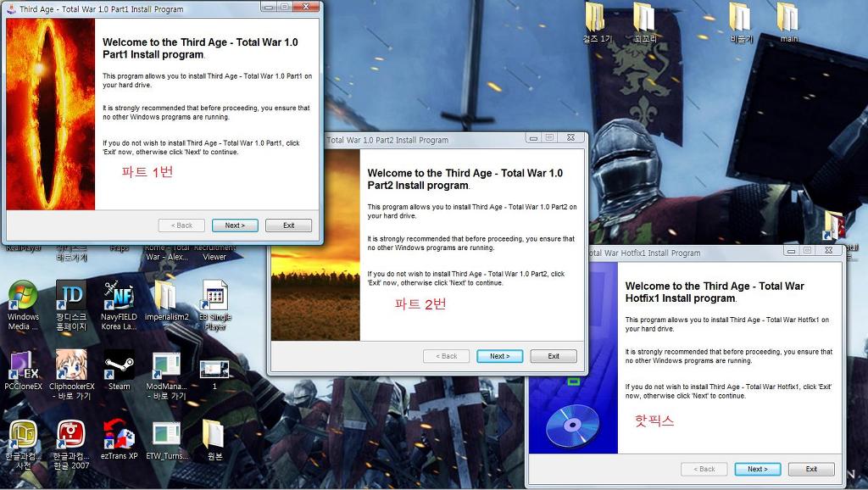Click Exit in the Hotfix1 installer window
The image size is (868, 490).
(x=811, y=469)
